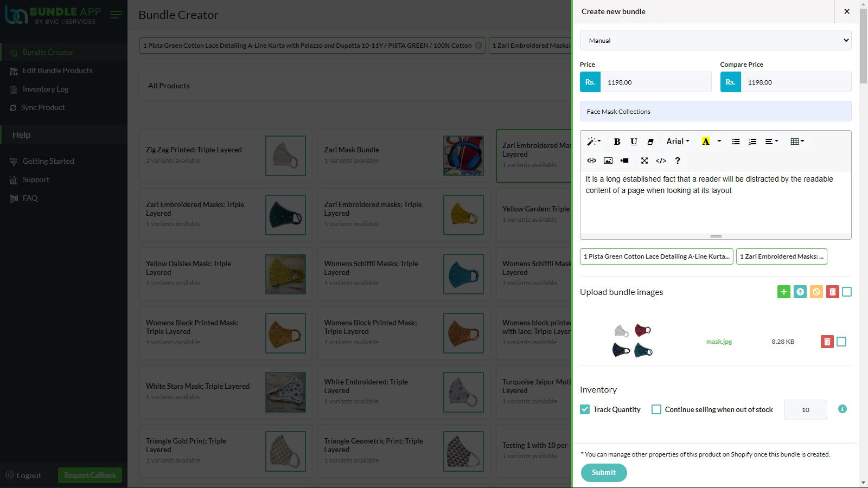This screenshot has width=868, height=488.
Task: Switch the editor to full screen
Action: tap(644, 160)
